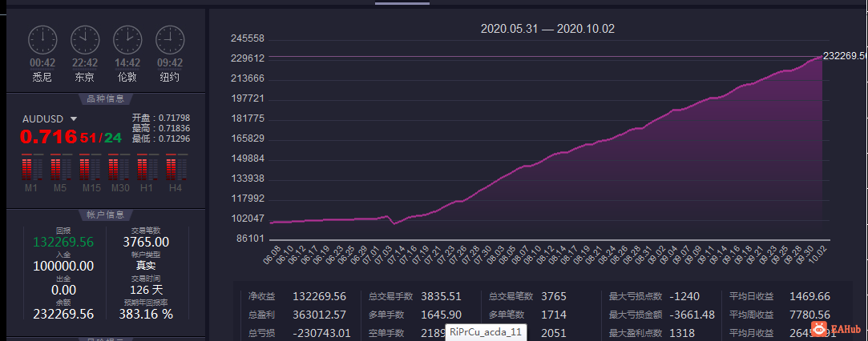Click the 总亏损 value -230743.01

tap(321, 333)
